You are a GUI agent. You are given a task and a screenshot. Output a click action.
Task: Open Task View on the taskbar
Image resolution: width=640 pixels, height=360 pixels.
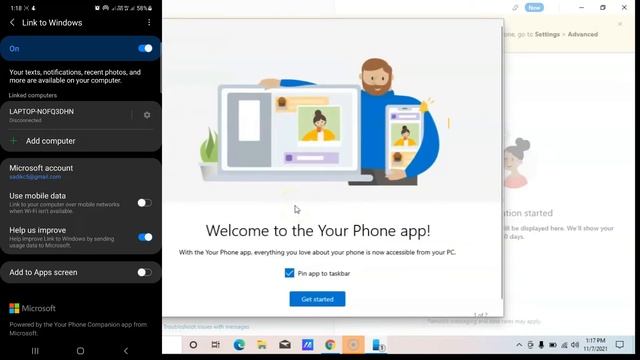tap(216, 345)
